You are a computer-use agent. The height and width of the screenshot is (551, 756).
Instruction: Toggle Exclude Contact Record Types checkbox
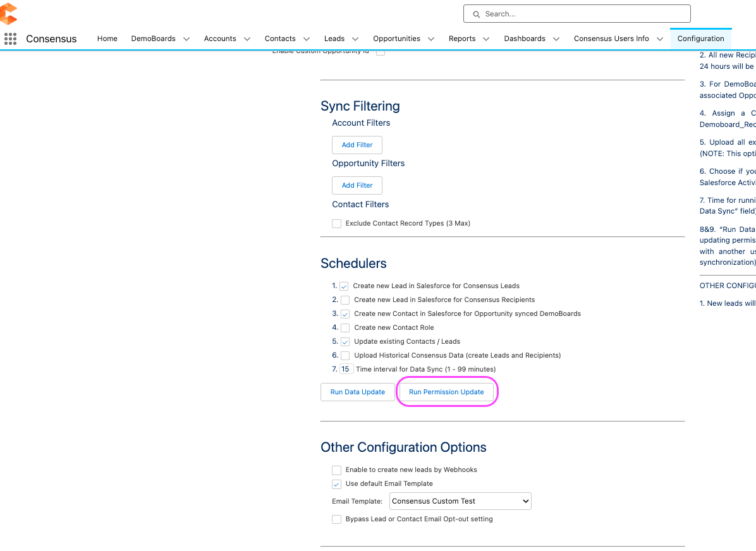tap(336, 224)
